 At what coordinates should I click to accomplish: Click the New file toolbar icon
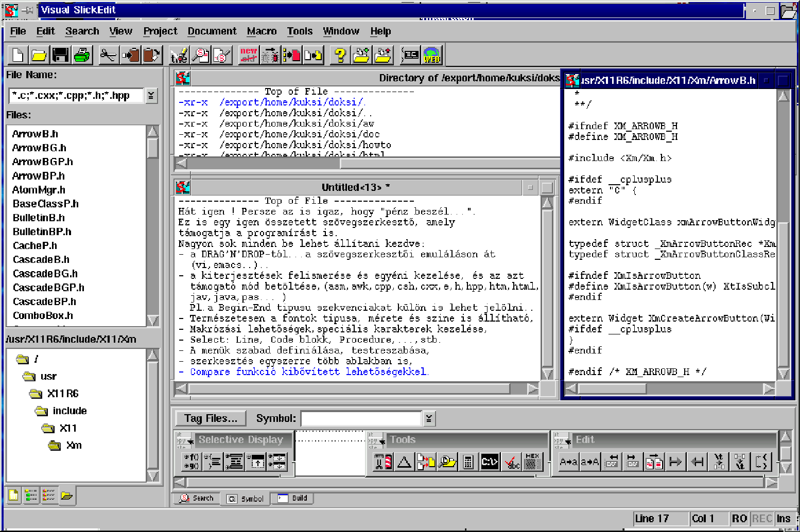click(x=18, y=55)
